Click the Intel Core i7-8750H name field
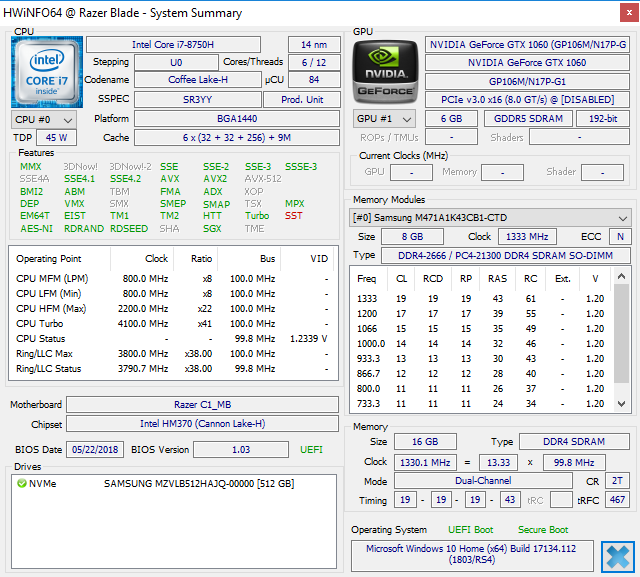The image size is (640, 577). tap(173, 44)
